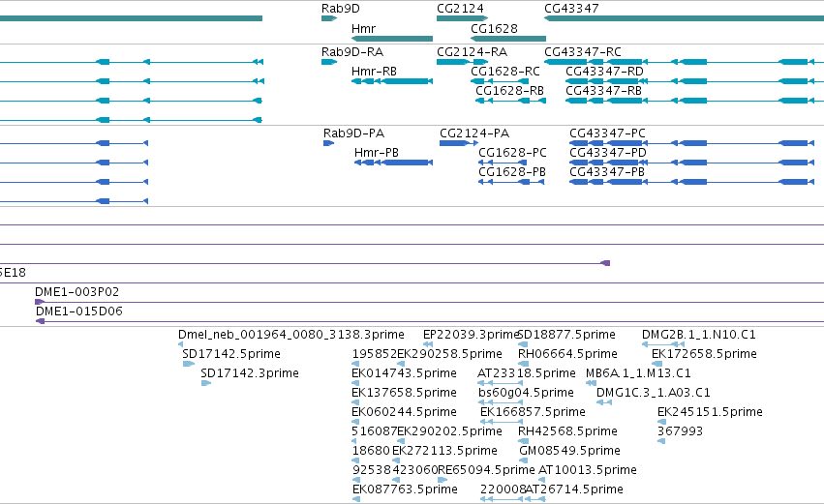
Task: Click the Dmel_neb_001964_0080_3138.3prime label
Action: [x=291, y=335]
